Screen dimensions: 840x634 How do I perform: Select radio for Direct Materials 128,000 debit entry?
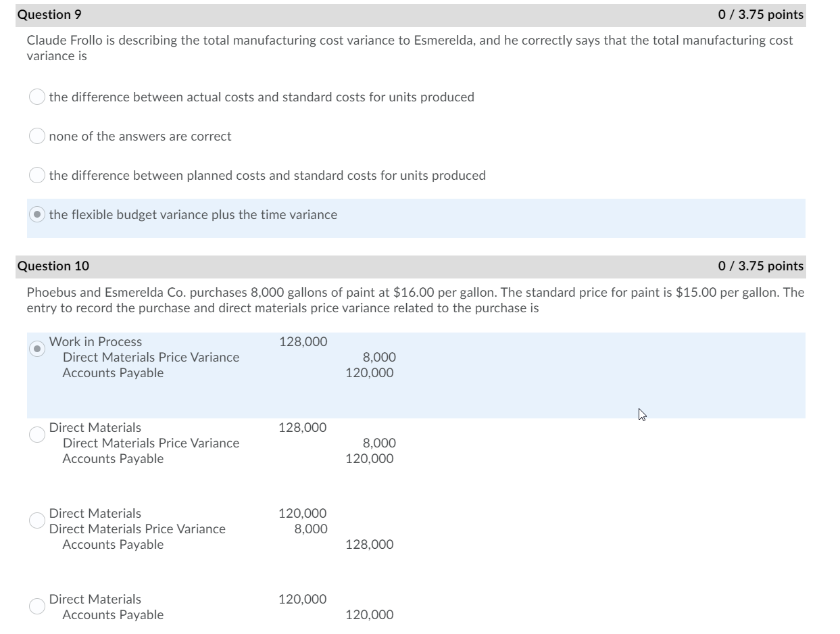point(37,434)
